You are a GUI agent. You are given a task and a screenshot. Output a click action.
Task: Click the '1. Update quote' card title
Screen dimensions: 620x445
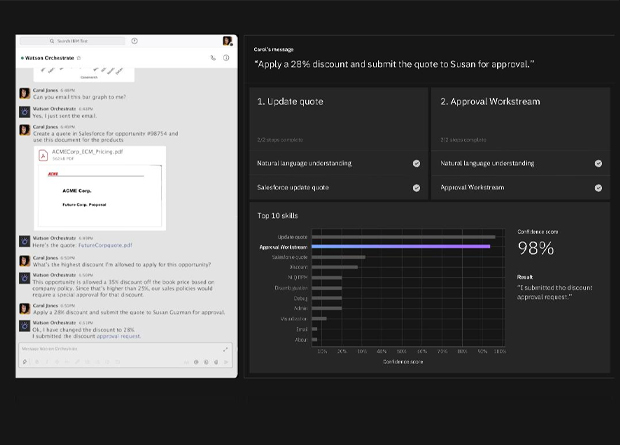click(x=290, y=102)
